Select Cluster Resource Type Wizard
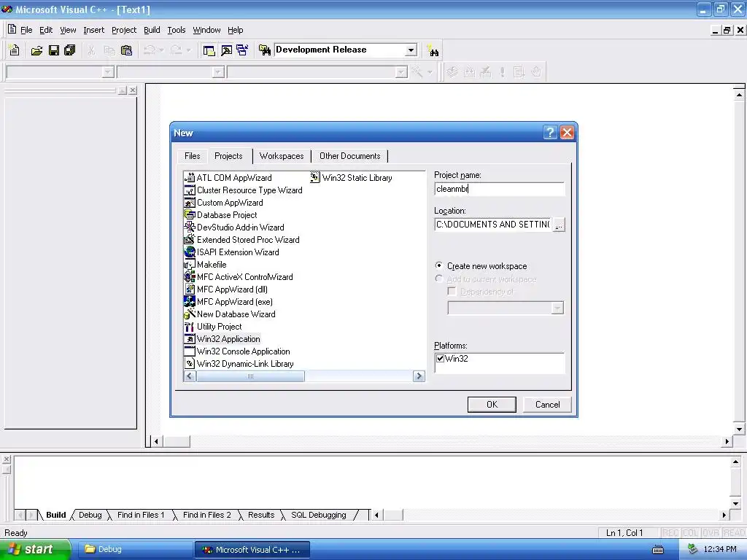The height and width of the screenshot is (560, 747). (243, 190)
